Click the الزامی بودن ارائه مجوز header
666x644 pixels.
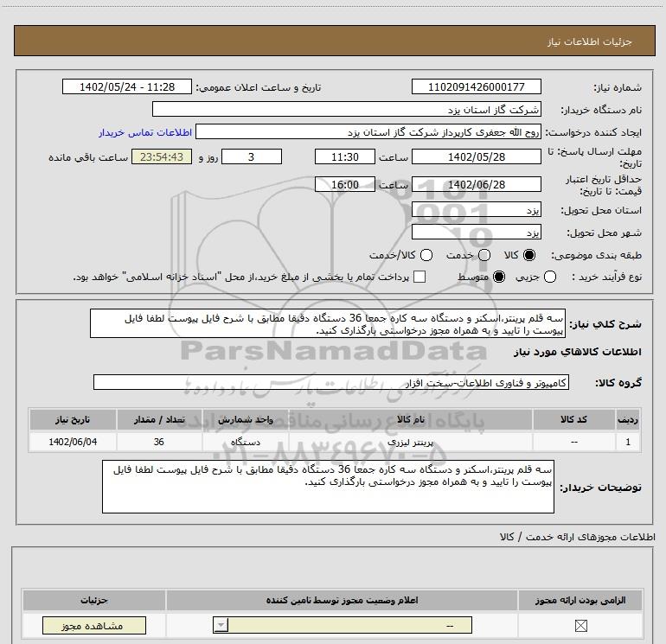(x=580, y=600)
